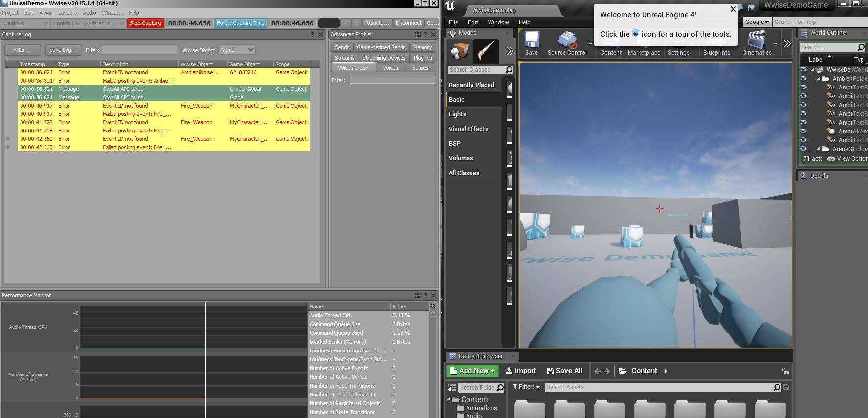Click the Disconnect button in Wwise
Viewport: 868px width, 418px height.
408,23
